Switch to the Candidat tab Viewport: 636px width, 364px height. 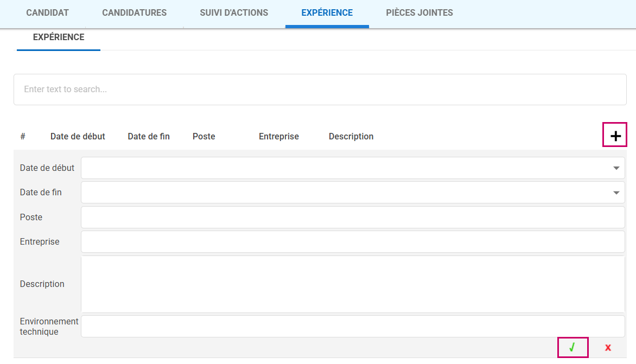pyautogui.click(x=48, y=12)
